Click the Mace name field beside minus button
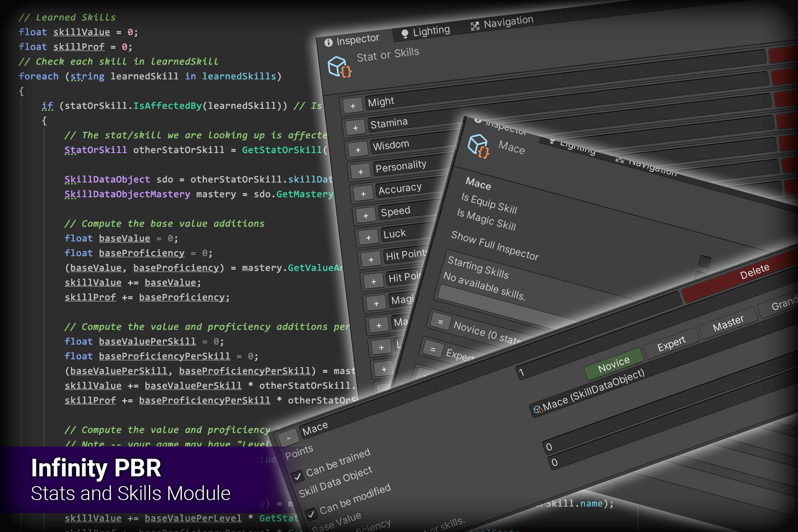Image resolution: width=798 pixels, height=532 pixels. [x=491, y=365]
